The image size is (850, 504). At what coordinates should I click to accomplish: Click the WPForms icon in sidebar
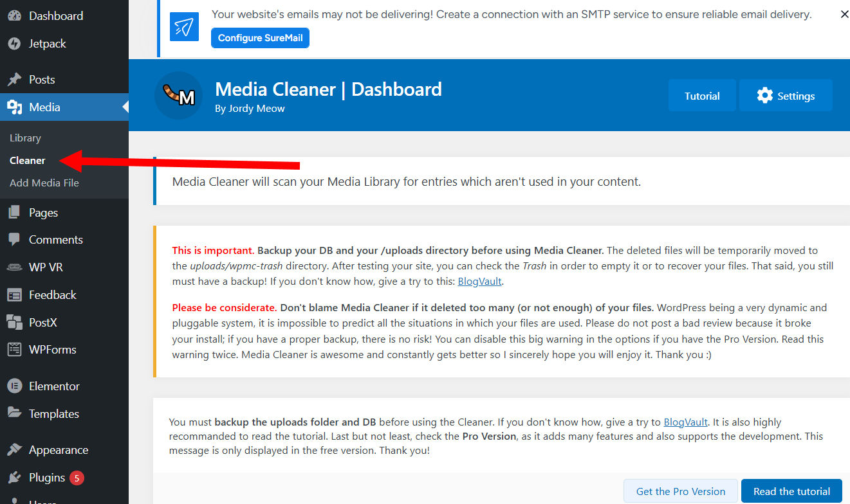pos(14,350)
